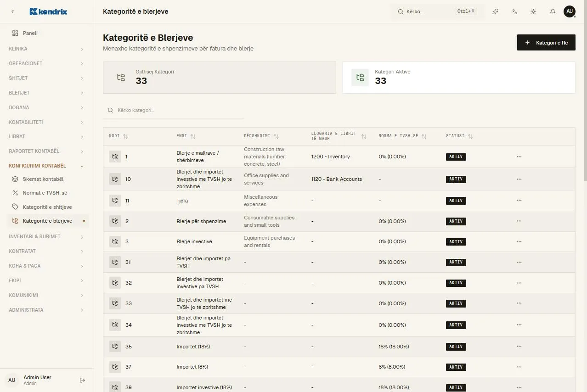This screenshot has height=392, width=587.
Task: Click the Kategori e Re button
Action: pos(546,43)
